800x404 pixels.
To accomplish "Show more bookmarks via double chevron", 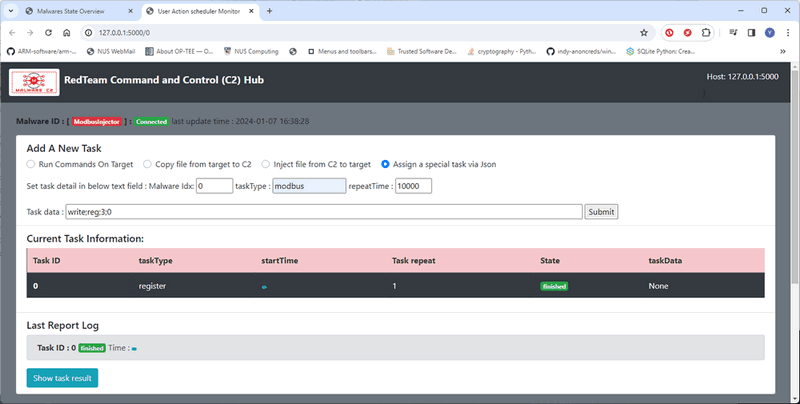I will [783, 52].
